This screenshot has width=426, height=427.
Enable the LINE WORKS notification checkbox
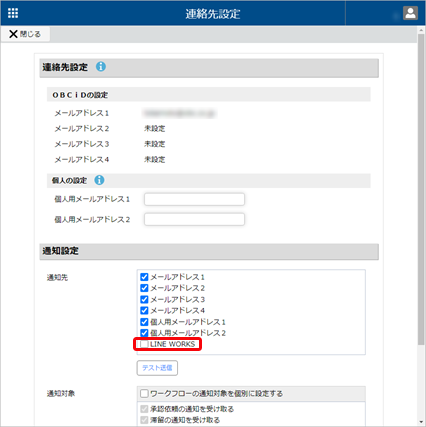pos(144,344)
